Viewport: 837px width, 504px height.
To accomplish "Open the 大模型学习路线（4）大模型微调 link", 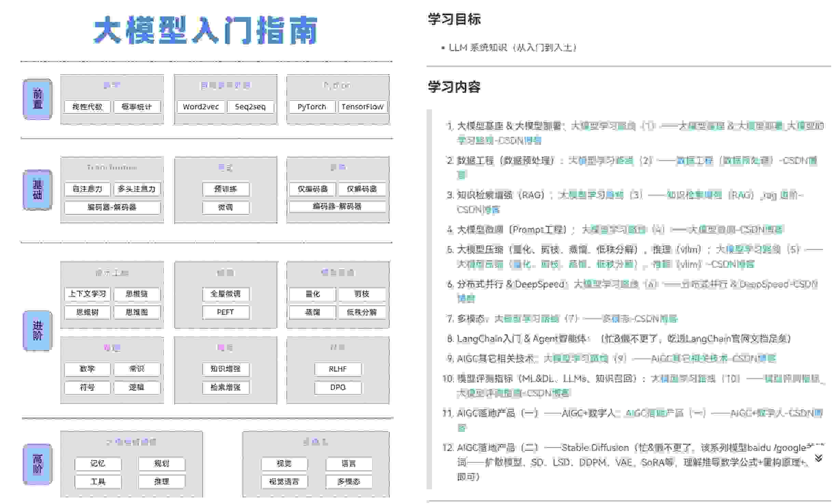I will (x=682, y=229).
